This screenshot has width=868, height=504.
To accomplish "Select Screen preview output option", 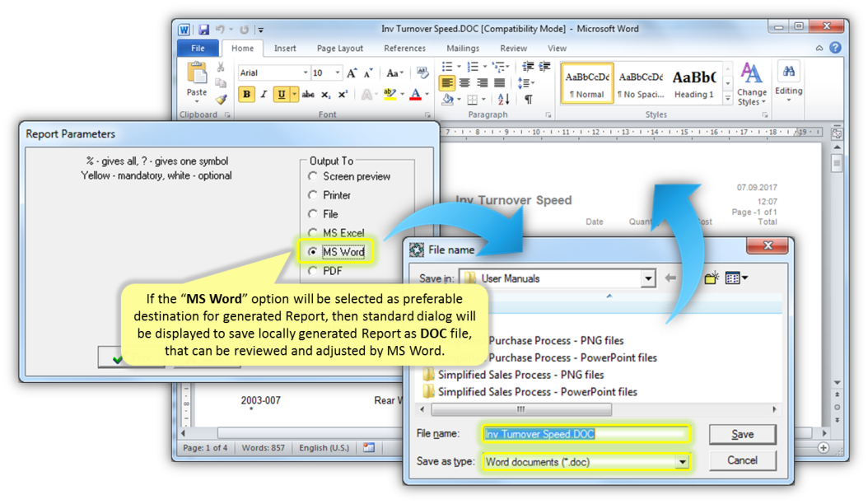I will 313,176.
